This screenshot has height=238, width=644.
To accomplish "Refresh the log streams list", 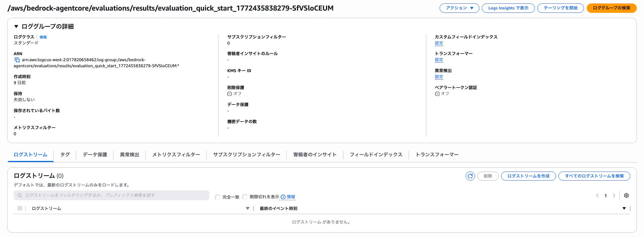I will [470, 176].
